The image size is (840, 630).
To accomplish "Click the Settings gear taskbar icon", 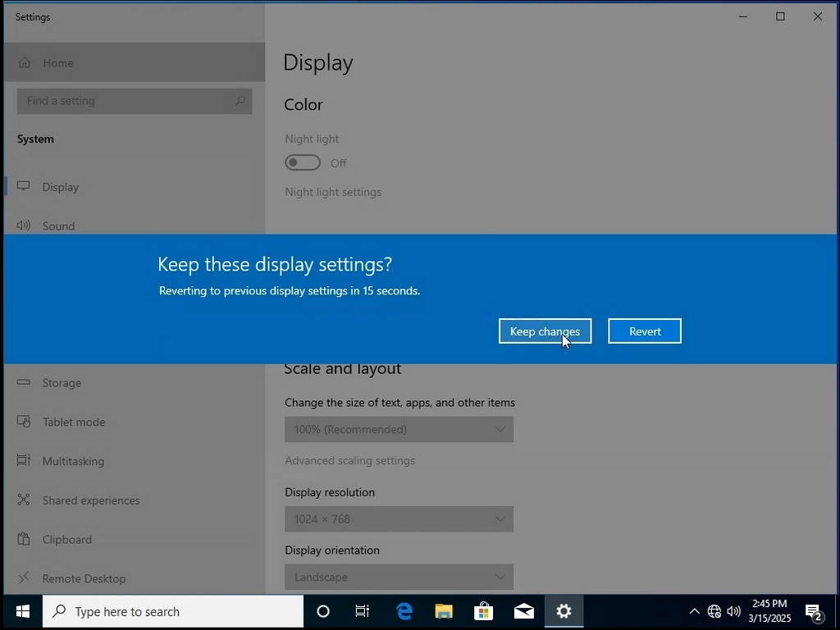I will coord(564,611).
